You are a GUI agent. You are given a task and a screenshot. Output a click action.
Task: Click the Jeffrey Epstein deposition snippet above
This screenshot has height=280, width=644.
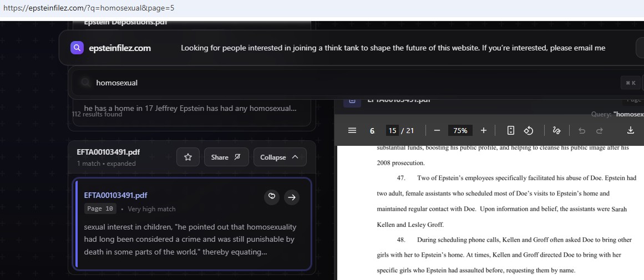[190, 108]
